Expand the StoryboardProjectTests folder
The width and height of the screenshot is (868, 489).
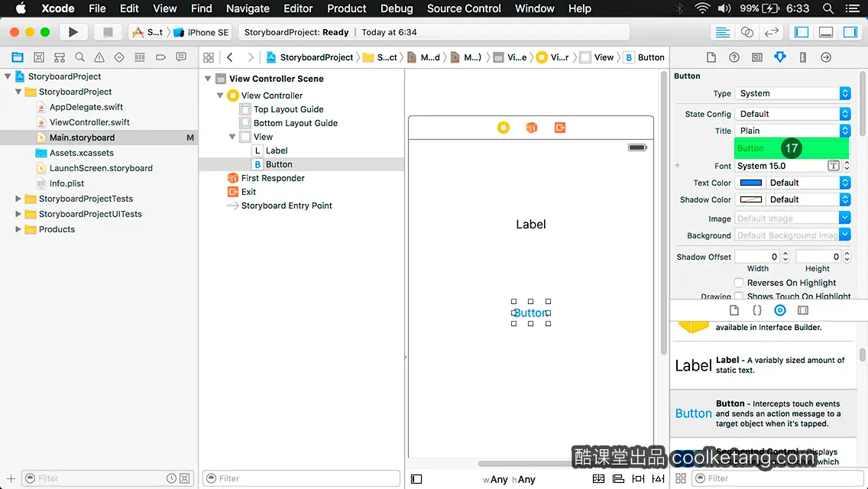(x=18, y=198)
